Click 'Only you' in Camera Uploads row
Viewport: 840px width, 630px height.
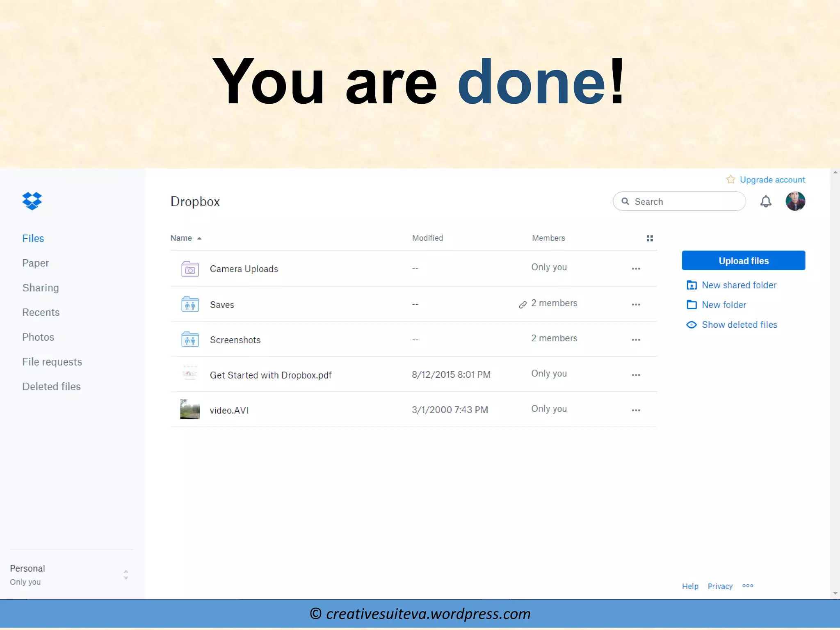pyautogui.click(x=549, y=267)
